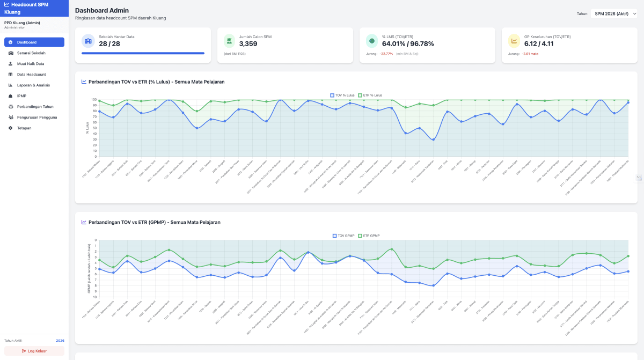
Task: Hide the TOV GPMP legend series
Action: [x=343, y=236]
